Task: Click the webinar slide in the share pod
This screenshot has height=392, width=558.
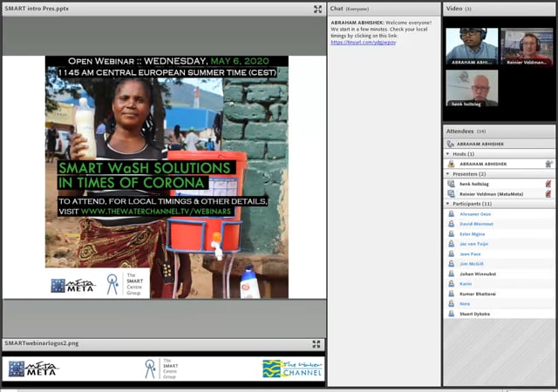Action: [x=167, y=177]
